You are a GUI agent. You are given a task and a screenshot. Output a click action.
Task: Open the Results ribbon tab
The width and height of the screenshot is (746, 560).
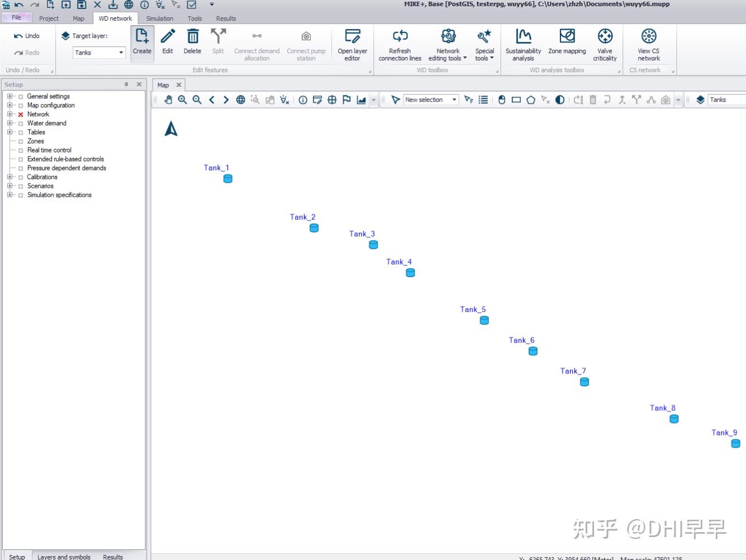pos(226,18)
